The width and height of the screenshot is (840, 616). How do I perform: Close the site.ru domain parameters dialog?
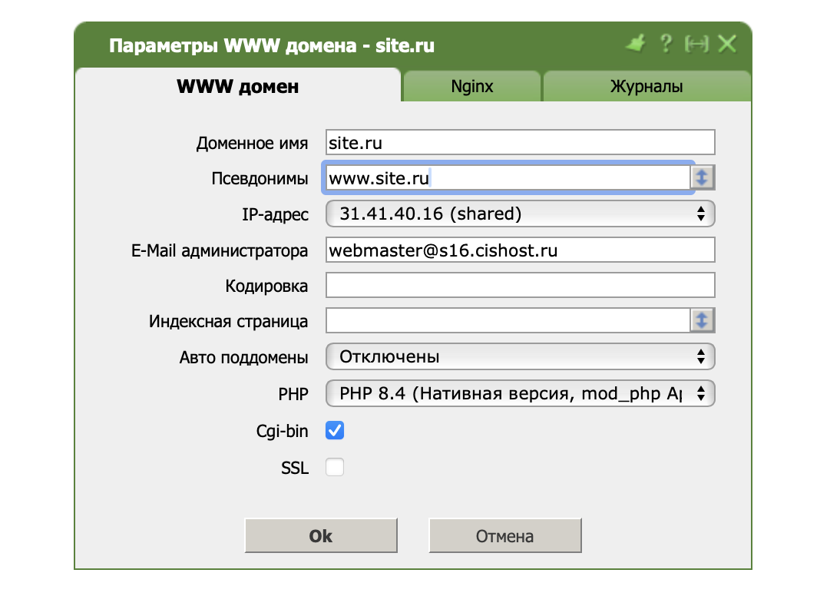pyautogui.click(x=727, y=45)
